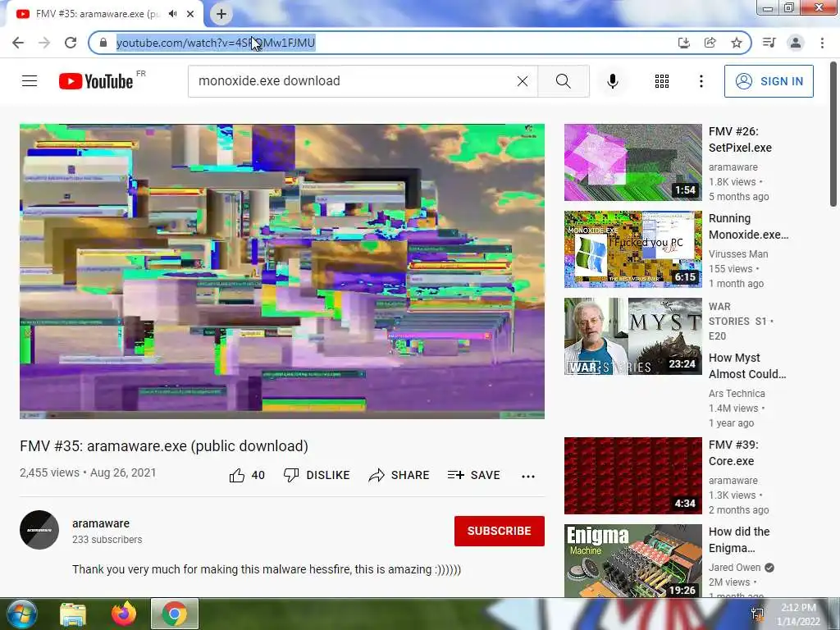Click the title 'How did the Enigma…'
The height and width of the screenshot is (630, 840).
(x=739, y=540)
